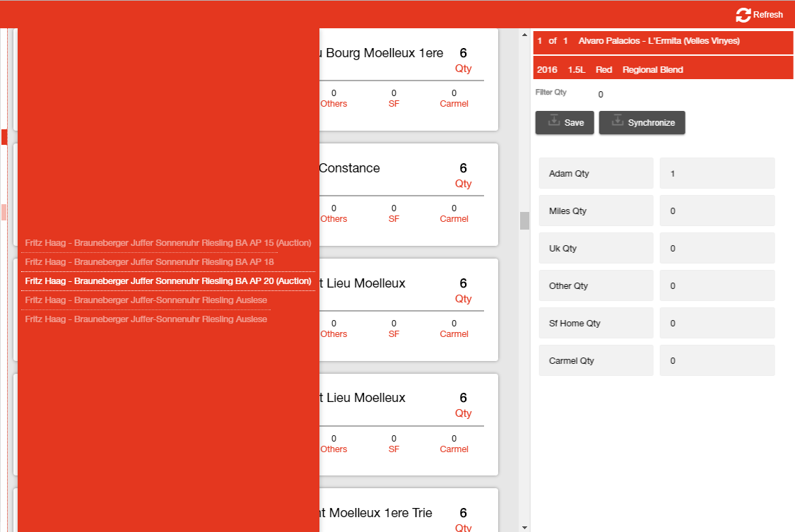Click the Regional Blend label
This screenshot has width=795, height=532.
652,70
